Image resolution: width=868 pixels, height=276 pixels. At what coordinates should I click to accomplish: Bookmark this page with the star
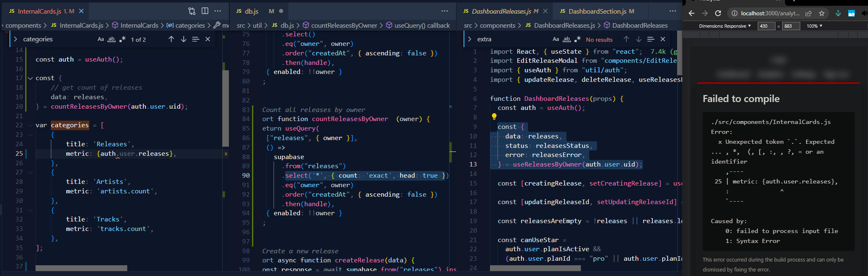[x=822, y=13]
